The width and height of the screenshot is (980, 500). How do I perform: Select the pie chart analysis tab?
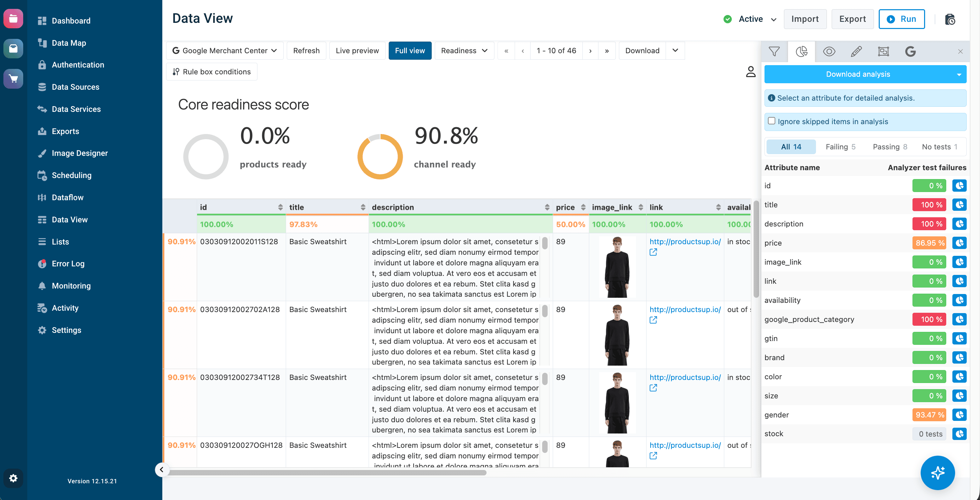point(802,52)
